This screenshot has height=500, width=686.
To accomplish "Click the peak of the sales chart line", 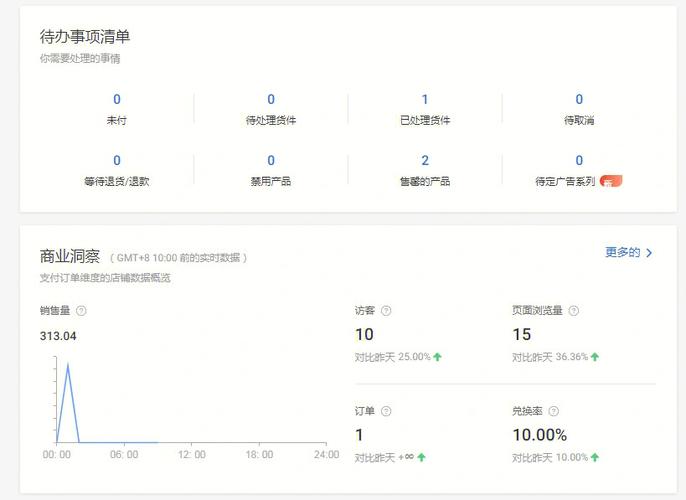I will tap(68, 364).
